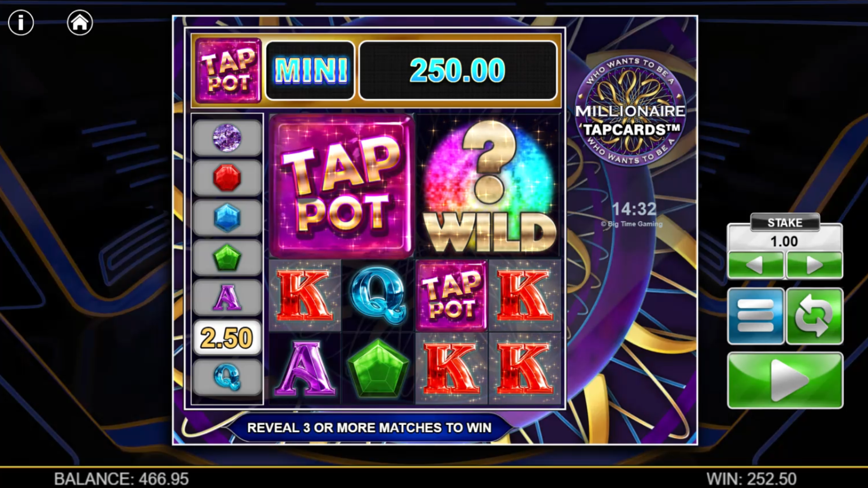Open the game info icon
Viewport: 868px width, 488px height.
[21, 22]
